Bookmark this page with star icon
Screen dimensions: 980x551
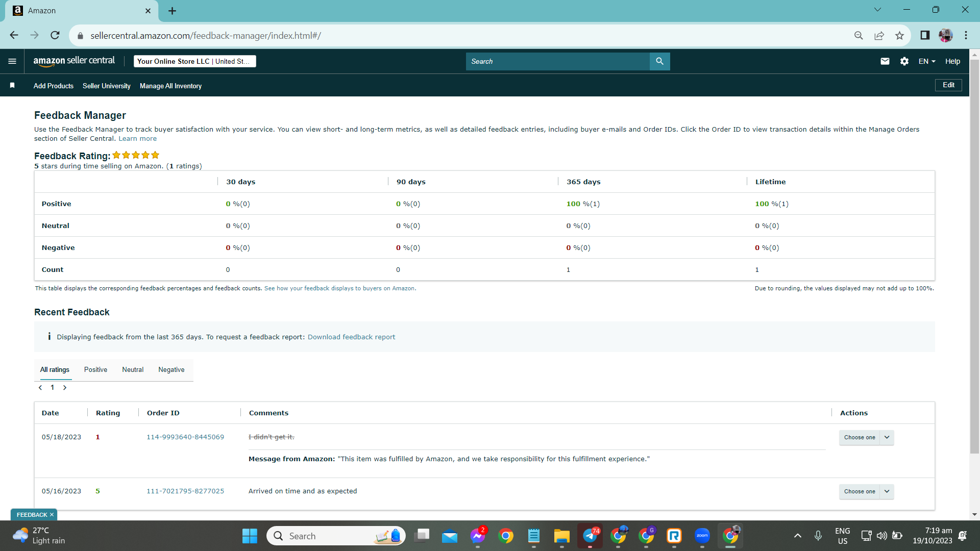899,35
